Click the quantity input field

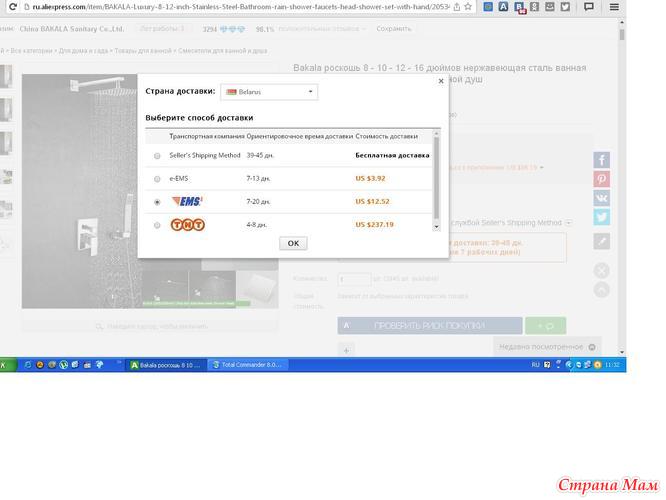point(354,279)
